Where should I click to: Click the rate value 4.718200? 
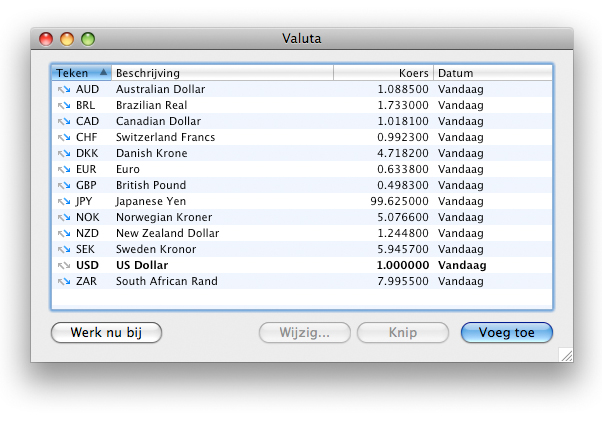pos(403,153)
